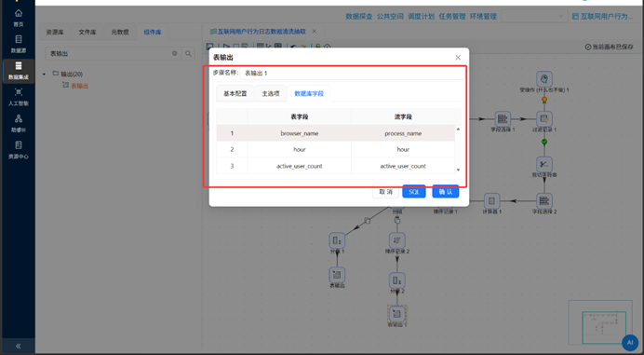Click the browser_name table cell
644x355 pixels.
[300, 133]
